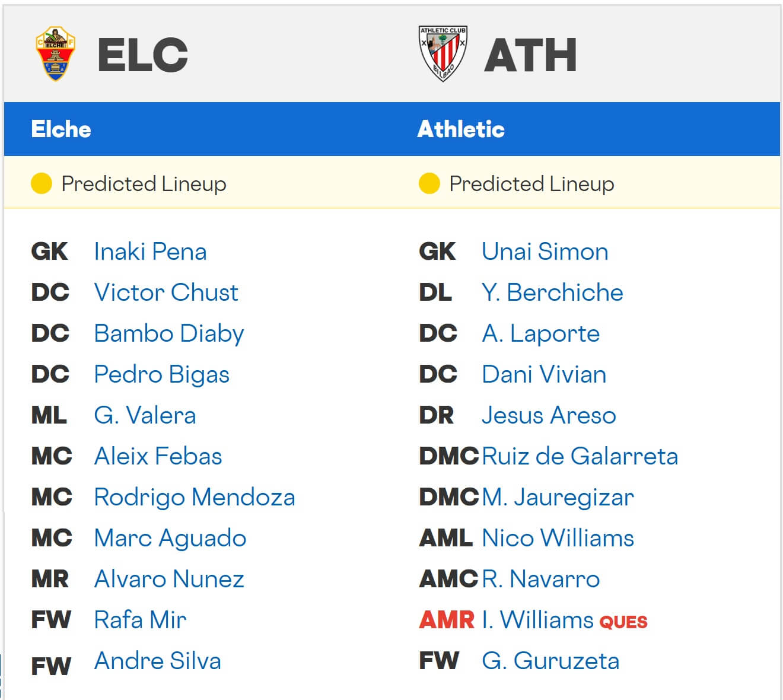
Task: Open Victor Chust's player link
Action: pyautogui.click(x=166, y=292)
